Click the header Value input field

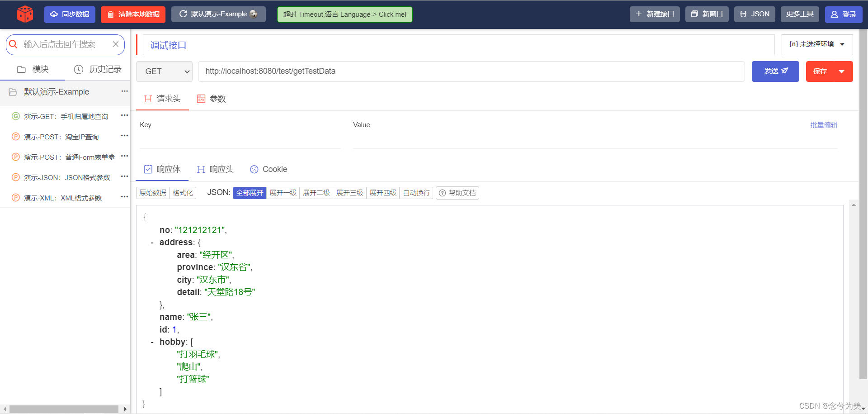595,140
